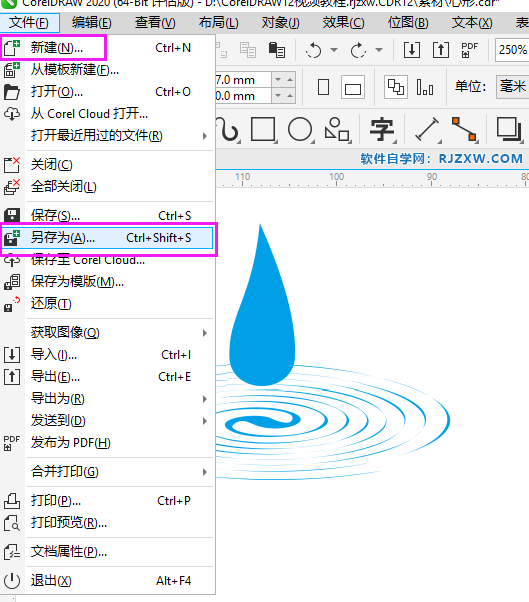This screenshot has height=602, width=529.
Task: Open the zoom level dropdown
Action: click(512, 50)
